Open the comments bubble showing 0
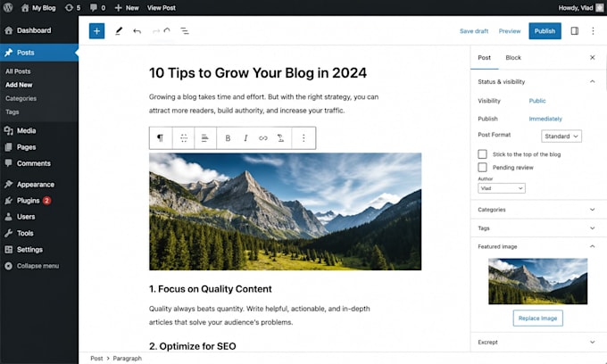Screen dimensions: 607x364 pos(97,8)
